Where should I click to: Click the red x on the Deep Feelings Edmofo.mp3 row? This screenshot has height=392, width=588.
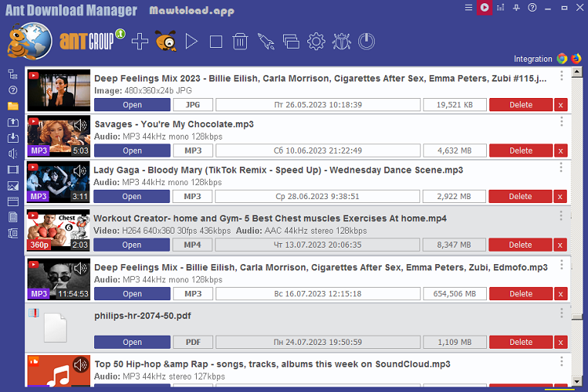click(x=561, y=294)
